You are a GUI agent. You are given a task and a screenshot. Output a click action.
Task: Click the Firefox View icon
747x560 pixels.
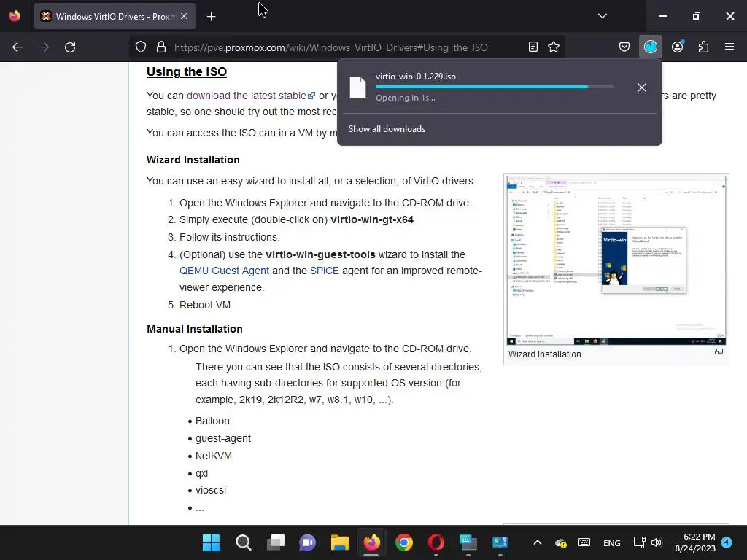[15, 16]
